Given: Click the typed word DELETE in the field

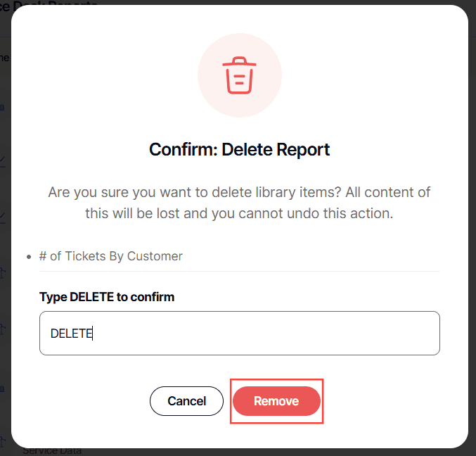Looking at the screenshot, I should [x=70, y=334].
